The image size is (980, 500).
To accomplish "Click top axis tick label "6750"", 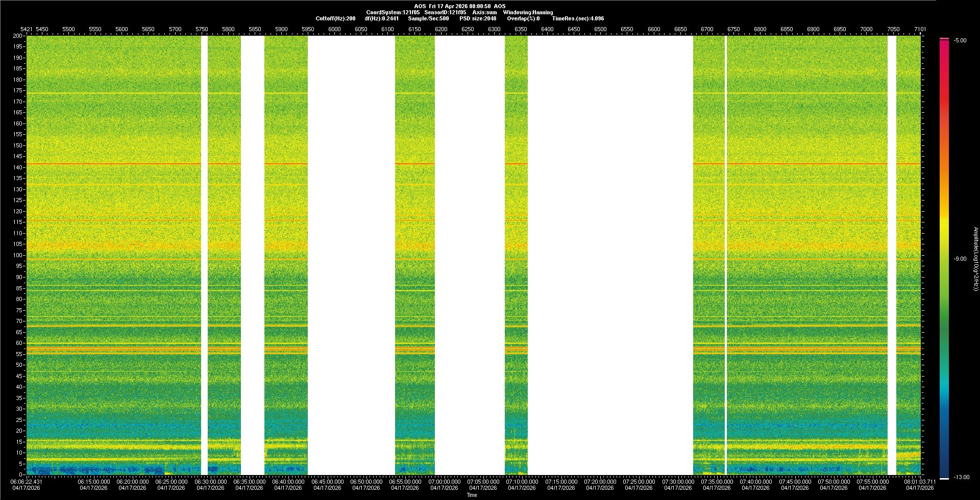I will (x=733, y=29).
